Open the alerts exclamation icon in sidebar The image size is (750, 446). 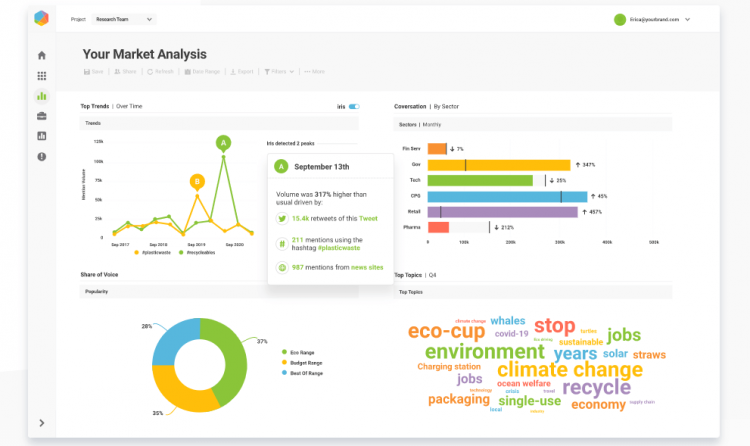(x=41, y=157)
